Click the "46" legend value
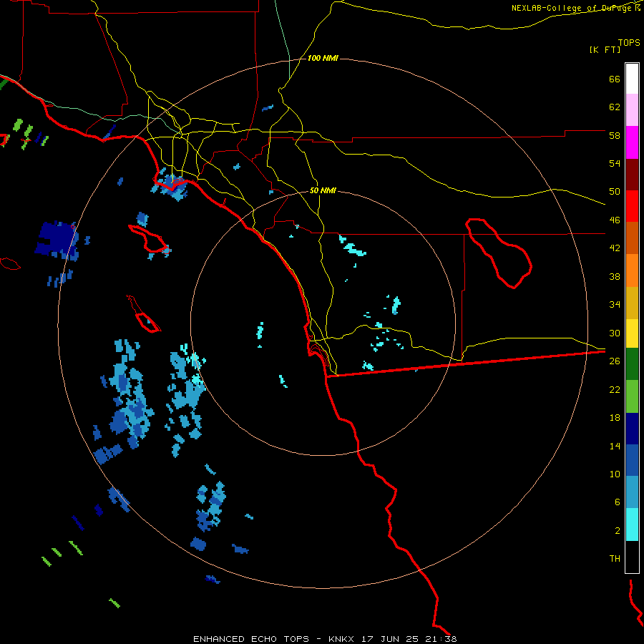This screenshot has height=644, width=644. tap(615, 220)
